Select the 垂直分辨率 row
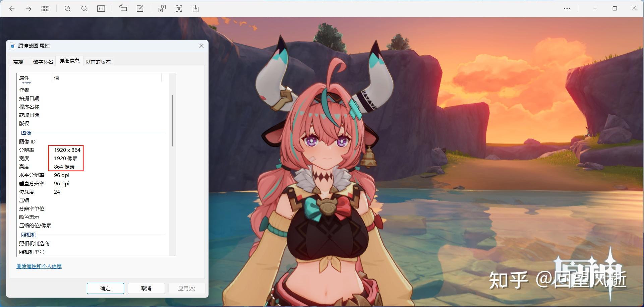Image resolution: width=644 pixels, height=307 pixels. click(93, 183)
